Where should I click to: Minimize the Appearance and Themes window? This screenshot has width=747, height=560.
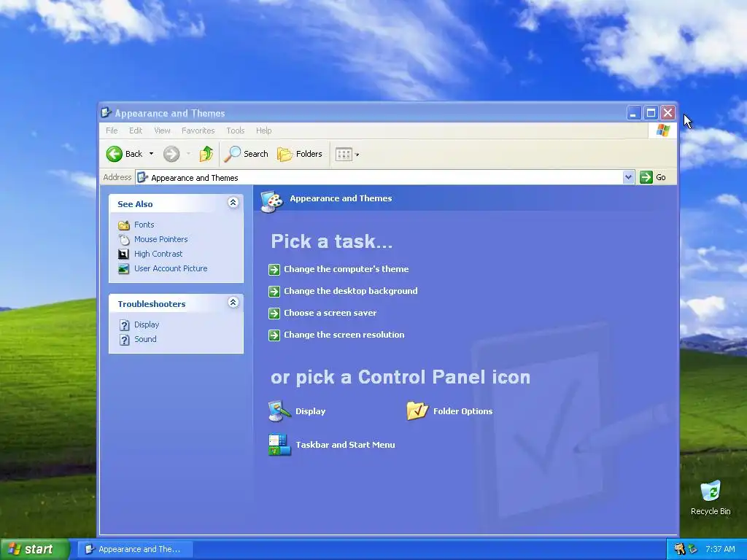click(x=633, y=113)
